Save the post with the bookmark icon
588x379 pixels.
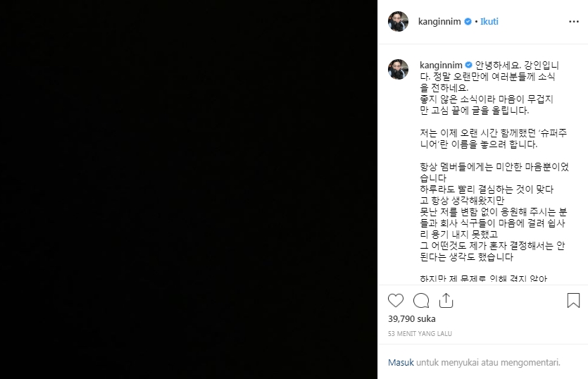click(x=573, y=301)
